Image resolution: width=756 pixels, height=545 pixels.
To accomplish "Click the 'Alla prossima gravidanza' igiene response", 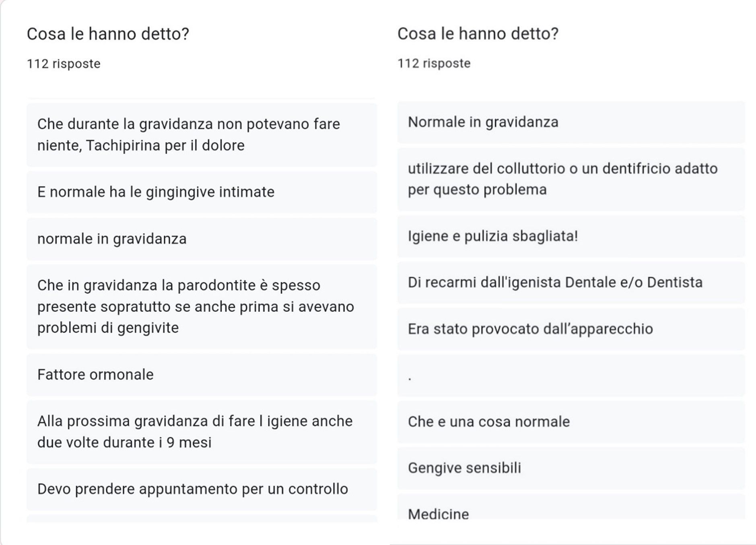I will tap(202, 432).
